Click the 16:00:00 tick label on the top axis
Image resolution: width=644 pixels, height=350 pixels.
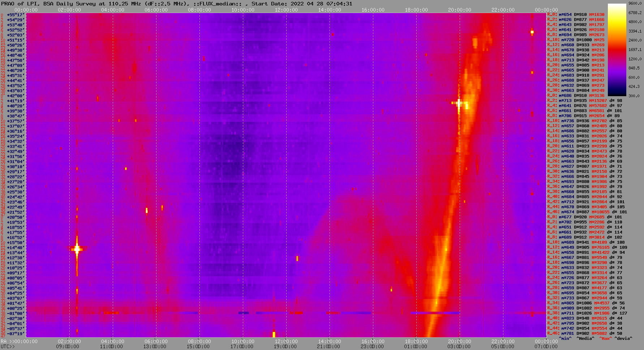373,10
